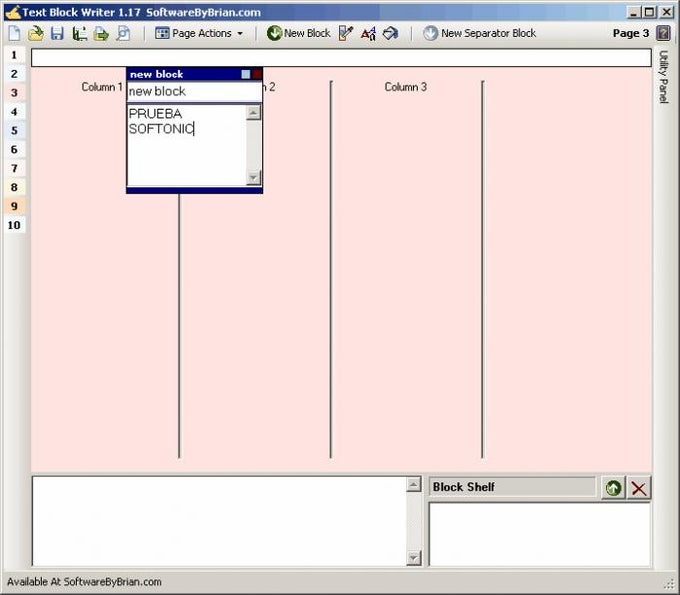Image resolution: width=680 pixels, height=595 pixels.
Task: Open the Utility Panel side tab
Action: pyautogui.click(x=663, y=77)
